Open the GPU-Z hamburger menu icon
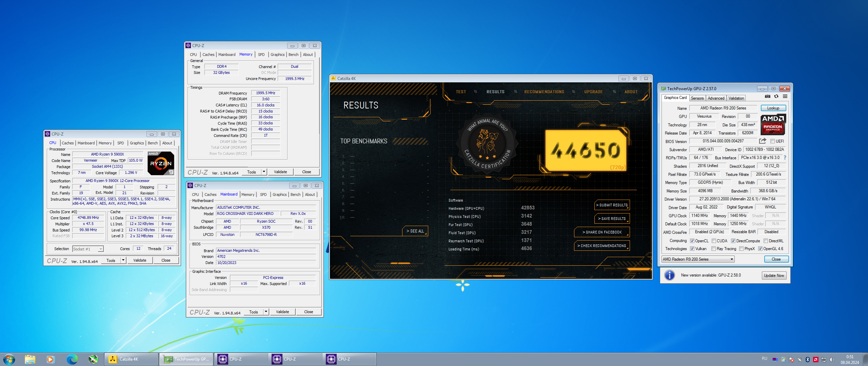The height and width of the screenshot is (366, 868). (785, 97)
